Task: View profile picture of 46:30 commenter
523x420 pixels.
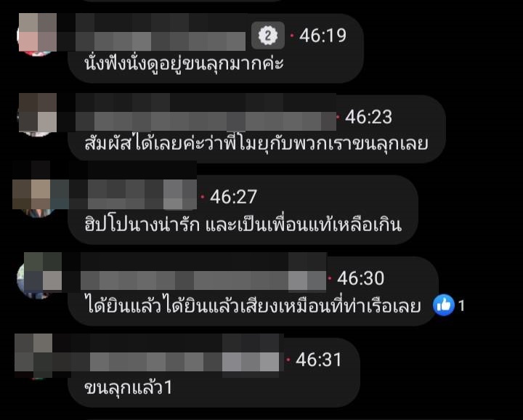Action: click(x=37, y=277)
